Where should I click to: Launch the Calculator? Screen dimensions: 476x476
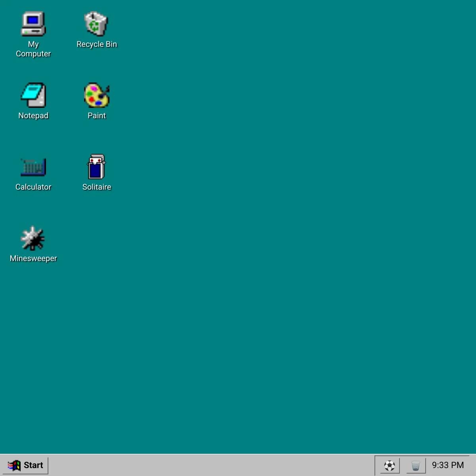pyautogui.click(x=33, y=167)
